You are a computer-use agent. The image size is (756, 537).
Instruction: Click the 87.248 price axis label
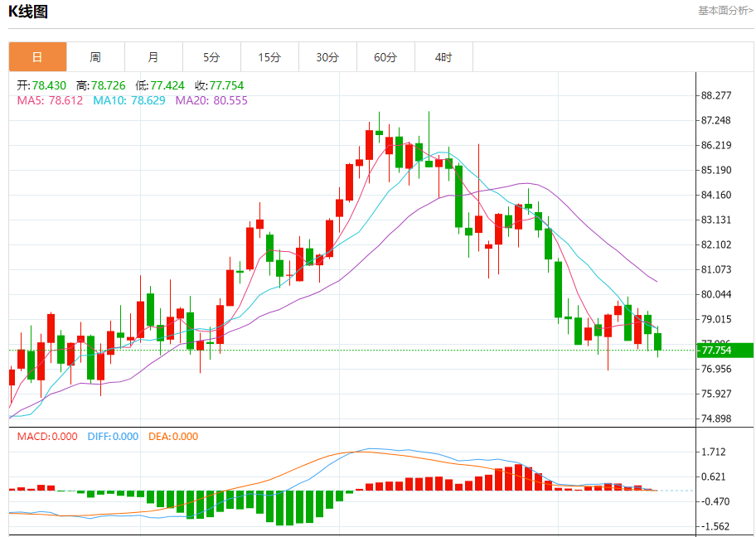716,120
